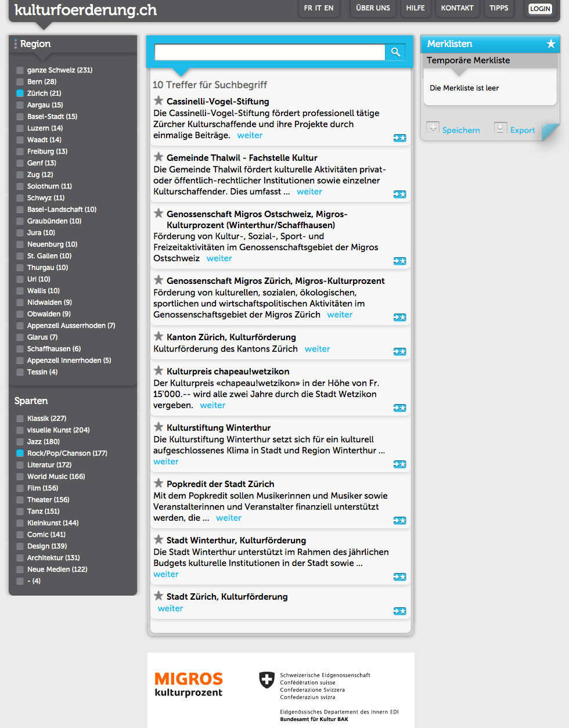The image size is (569, 728).
Task: Click the search magnifier icon
Action: click(395, 52)
